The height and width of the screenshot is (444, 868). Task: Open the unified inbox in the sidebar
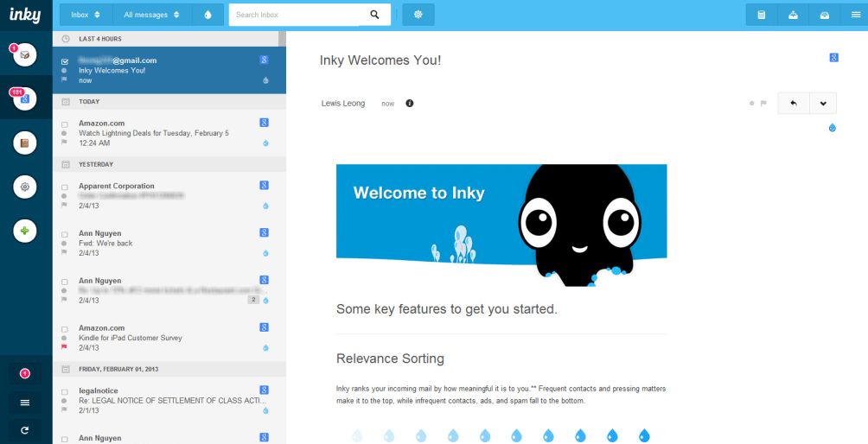tap(26, 55)
